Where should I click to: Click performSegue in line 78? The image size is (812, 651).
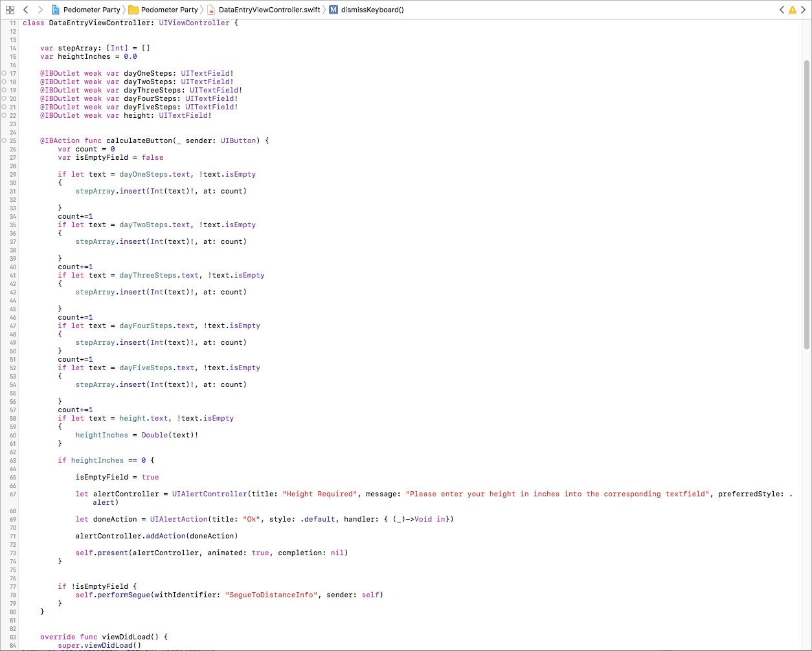(124, 595)
